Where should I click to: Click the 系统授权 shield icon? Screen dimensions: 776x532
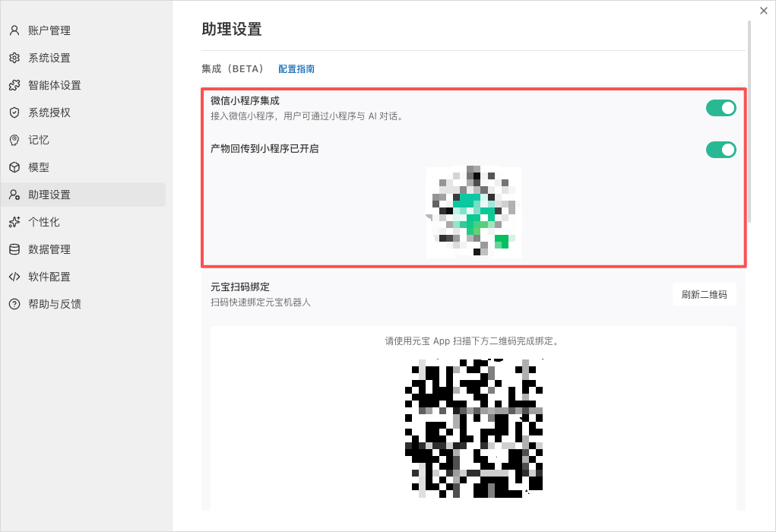pos(14,112)
